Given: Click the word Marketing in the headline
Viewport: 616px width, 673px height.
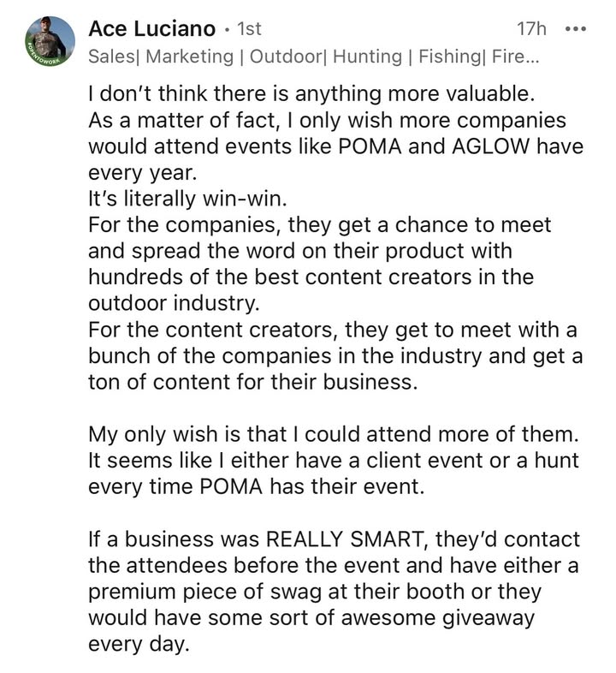Looking at the screenshot, I should 189,57.
